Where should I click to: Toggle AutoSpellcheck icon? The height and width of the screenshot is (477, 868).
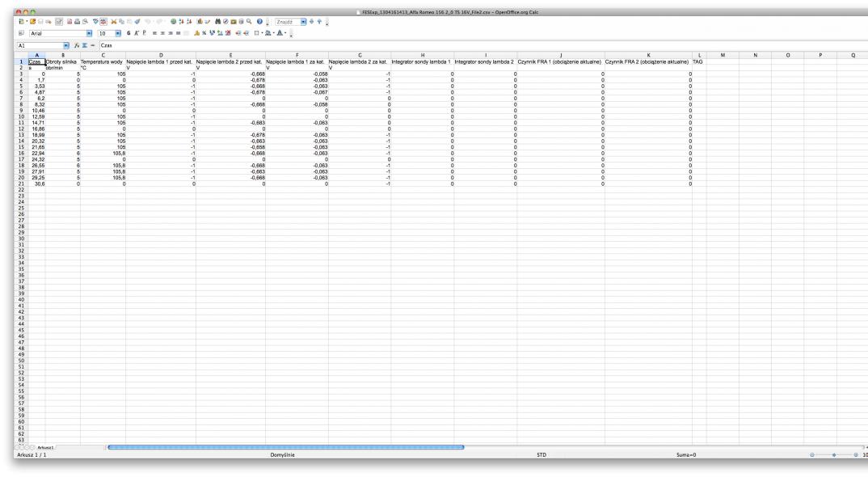pos(103,22)
